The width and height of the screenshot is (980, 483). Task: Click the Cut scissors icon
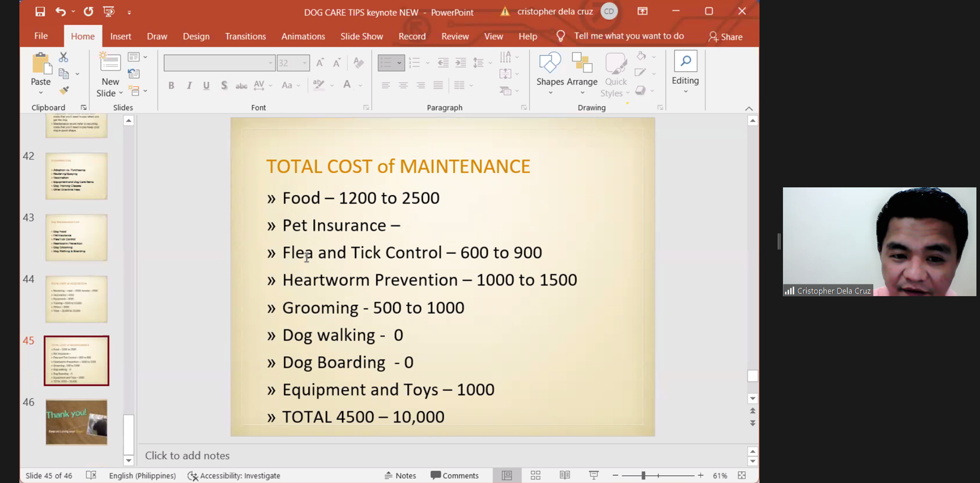tap(64, 57)
